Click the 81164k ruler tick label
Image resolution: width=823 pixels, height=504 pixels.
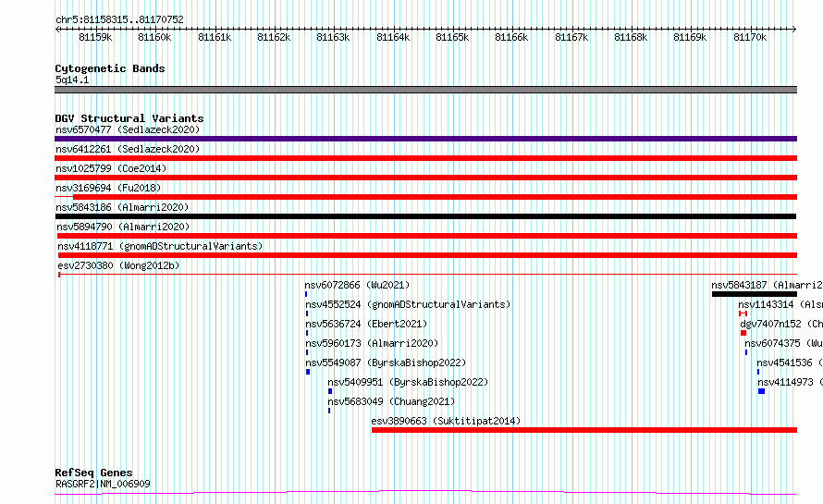393,37
